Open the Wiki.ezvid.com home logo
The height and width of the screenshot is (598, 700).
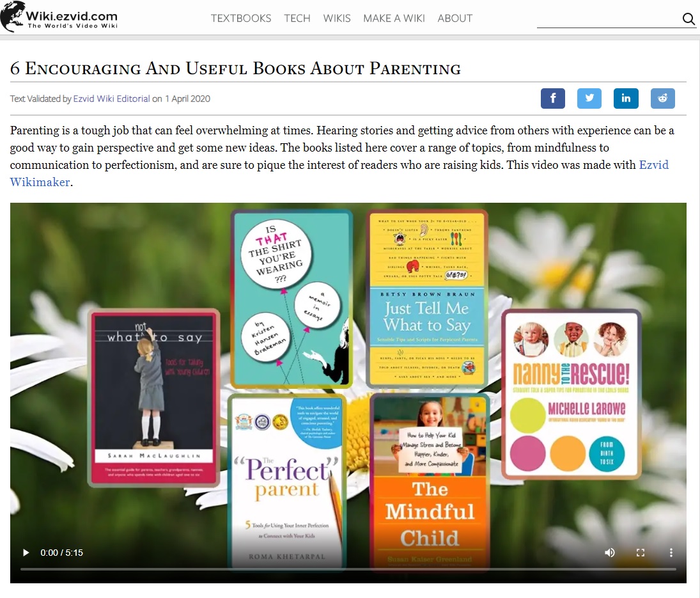pos(59,17)
